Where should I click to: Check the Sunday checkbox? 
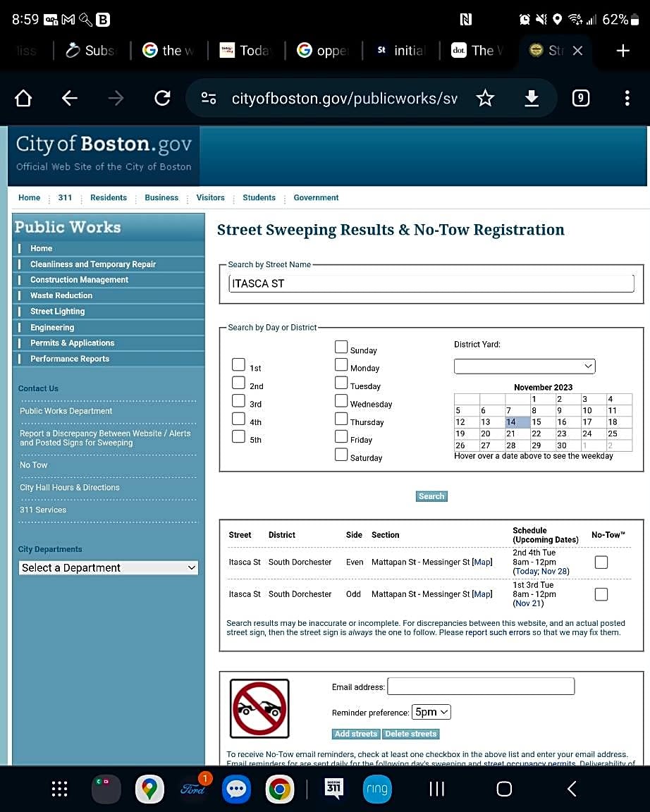(x=341, y=347)
